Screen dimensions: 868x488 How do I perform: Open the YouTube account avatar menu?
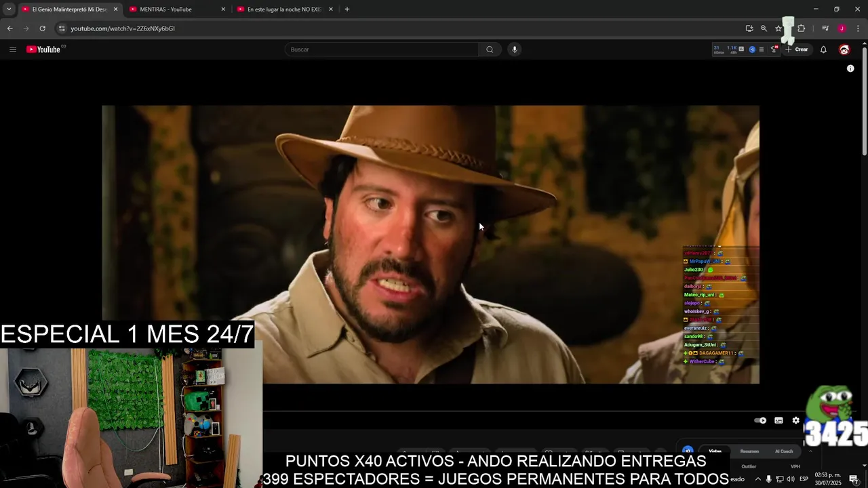844,49
